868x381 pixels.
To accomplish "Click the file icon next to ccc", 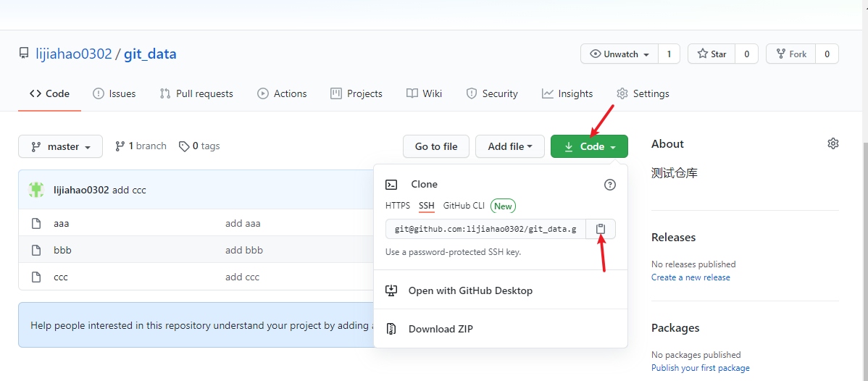I will pyautogui.click(x=36, y=277).
